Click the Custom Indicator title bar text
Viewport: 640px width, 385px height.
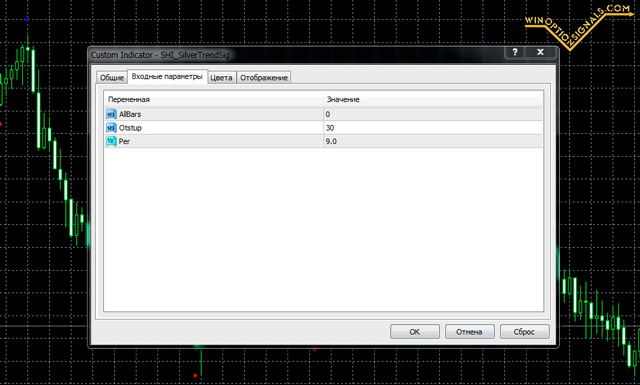[160, 55]
